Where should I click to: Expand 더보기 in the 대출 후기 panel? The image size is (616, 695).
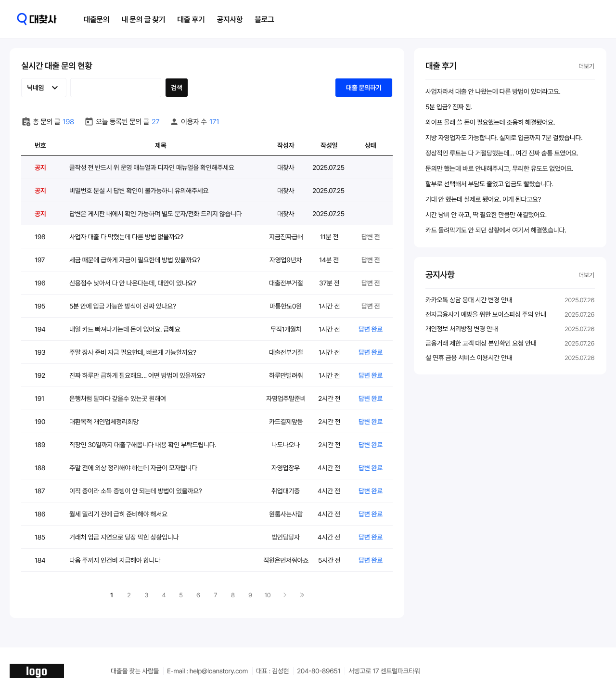point(586,66)
